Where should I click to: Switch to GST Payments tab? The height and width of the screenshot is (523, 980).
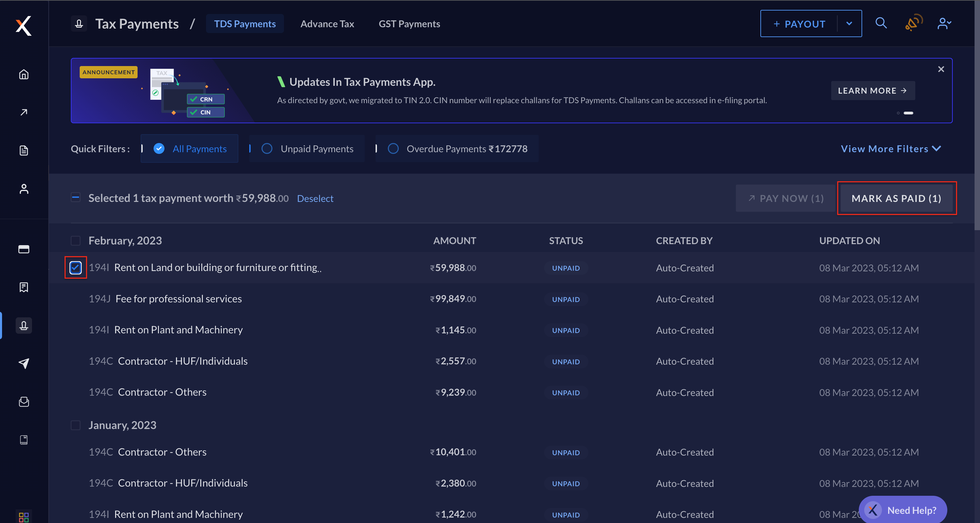[409, 23]
